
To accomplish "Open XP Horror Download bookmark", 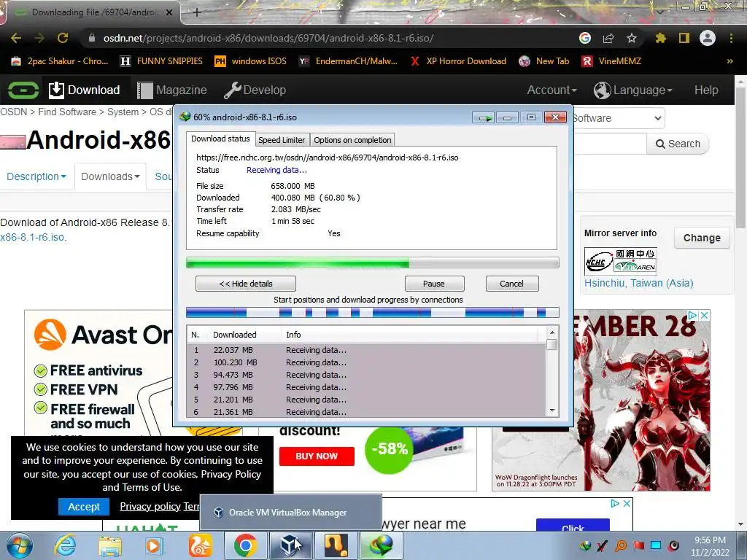I will coord(458,61).
